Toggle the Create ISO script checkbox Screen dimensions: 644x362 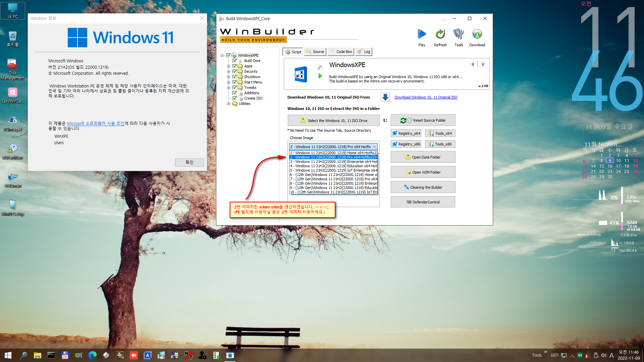click(x=235, y=98)
